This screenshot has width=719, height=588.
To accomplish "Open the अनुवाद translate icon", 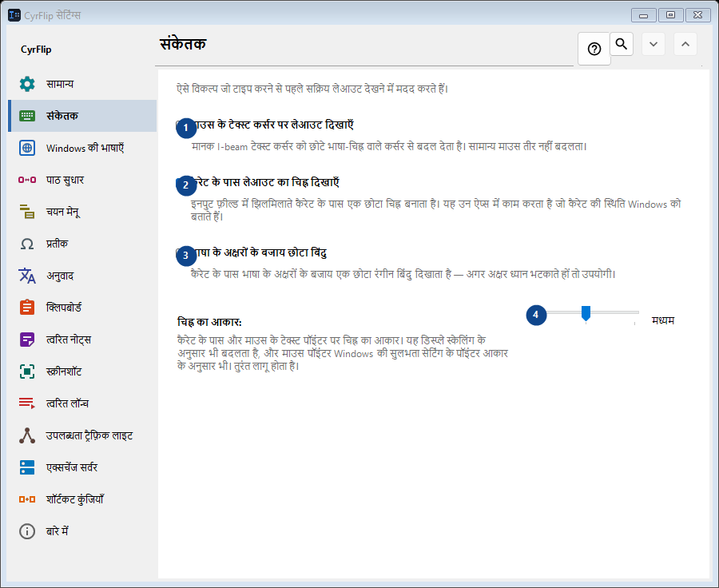I will coord(27,276).
